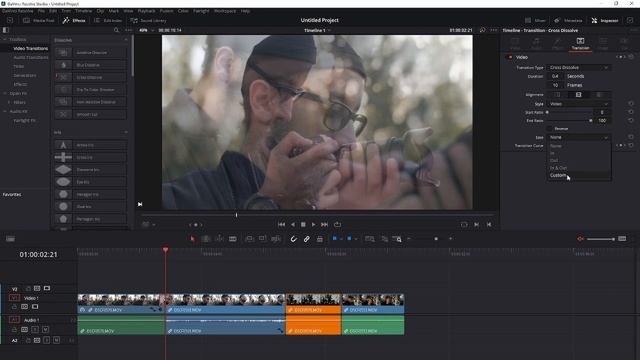640x360 pixels.
Task: Toggle the Effects panel button
Action: click(x=74, y=20)
